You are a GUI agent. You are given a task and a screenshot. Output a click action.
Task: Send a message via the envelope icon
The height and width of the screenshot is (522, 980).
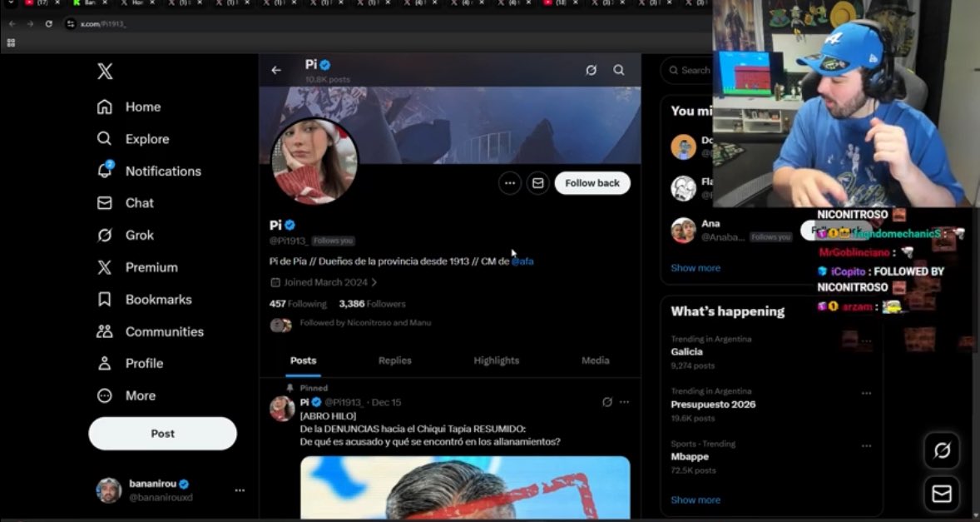pyautogui.click(x=537, y=183)
